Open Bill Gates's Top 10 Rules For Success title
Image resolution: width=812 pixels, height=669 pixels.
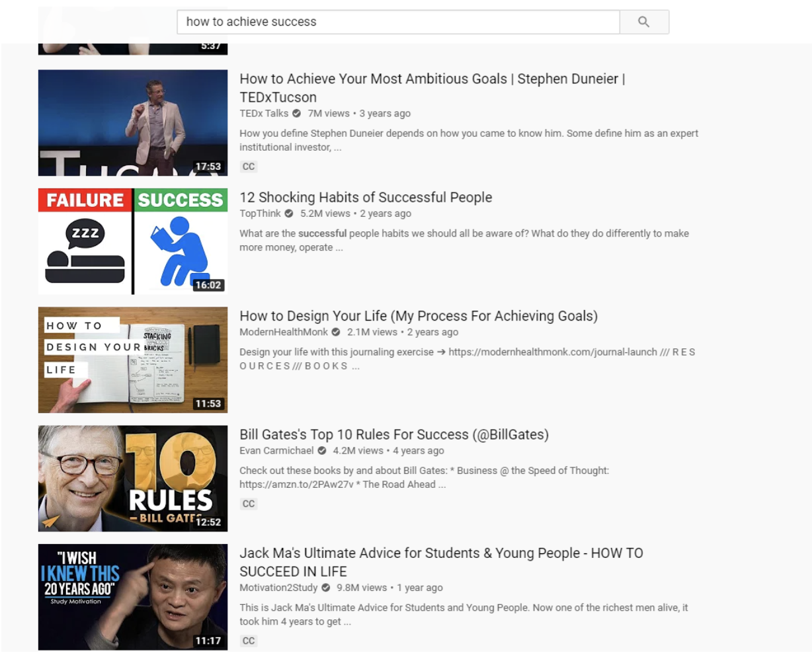click(x=394, y=434)
